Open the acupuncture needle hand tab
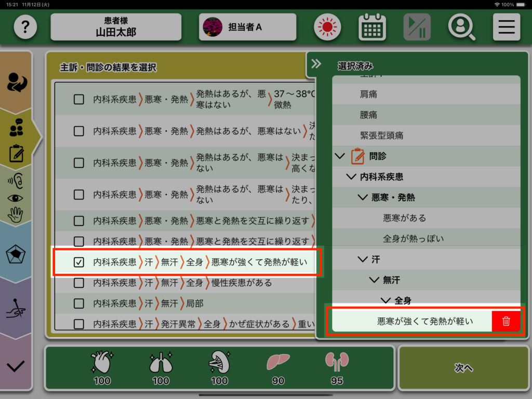Screen dimensions: 532x399 (x=16, y=310)
